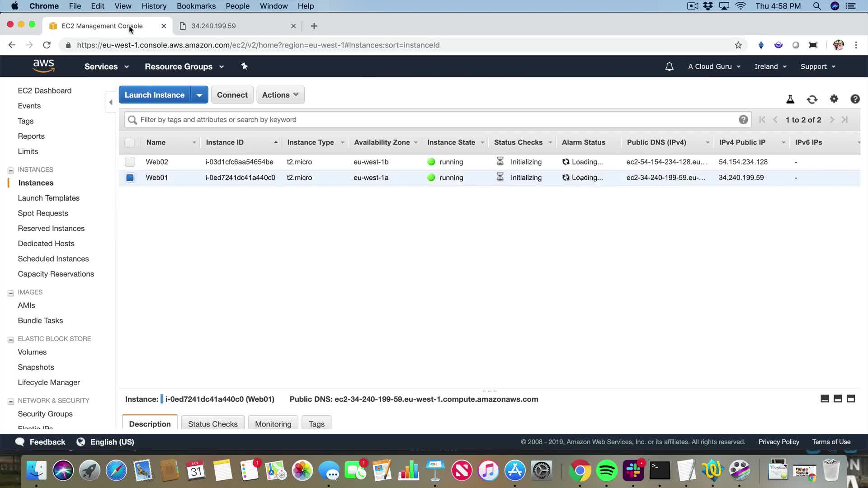
Task: Click the experiments flask icon
Action: click(x=790, y=99)
